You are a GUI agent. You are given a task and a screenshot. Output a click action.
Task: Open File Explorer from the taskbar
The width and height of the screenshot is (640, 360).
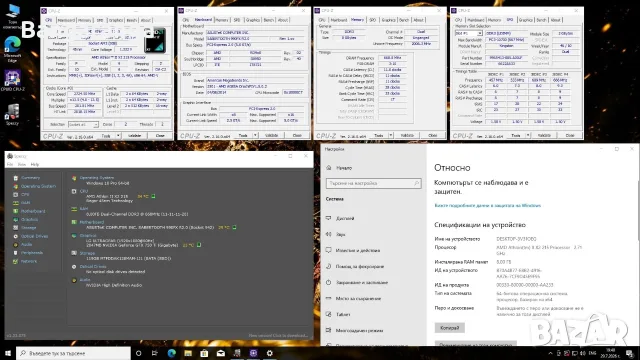point(188,353)
